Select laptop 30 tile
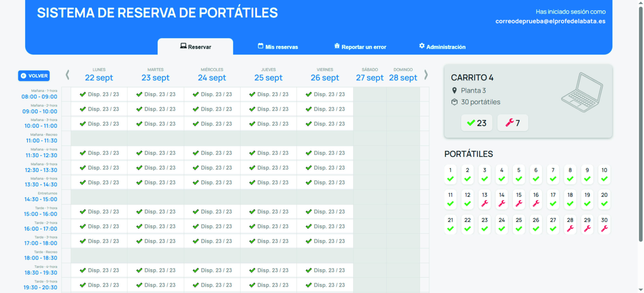 pyautogui.click(x=604, y=224)
